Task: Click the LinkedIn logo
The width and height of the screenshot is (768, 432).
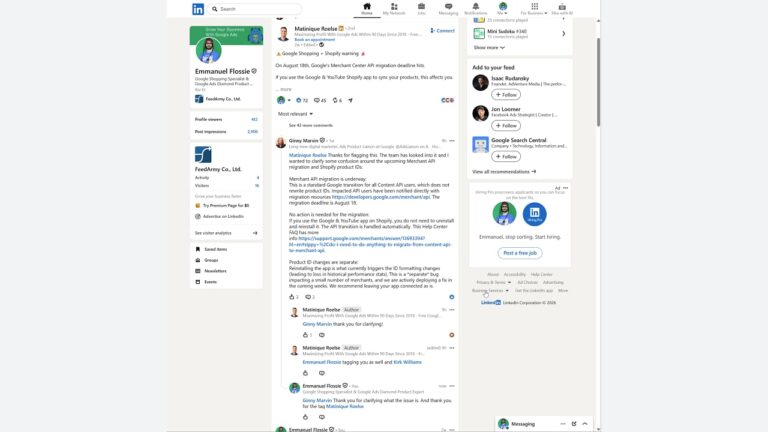Action: pyautogui.click(x=198, y=9)
